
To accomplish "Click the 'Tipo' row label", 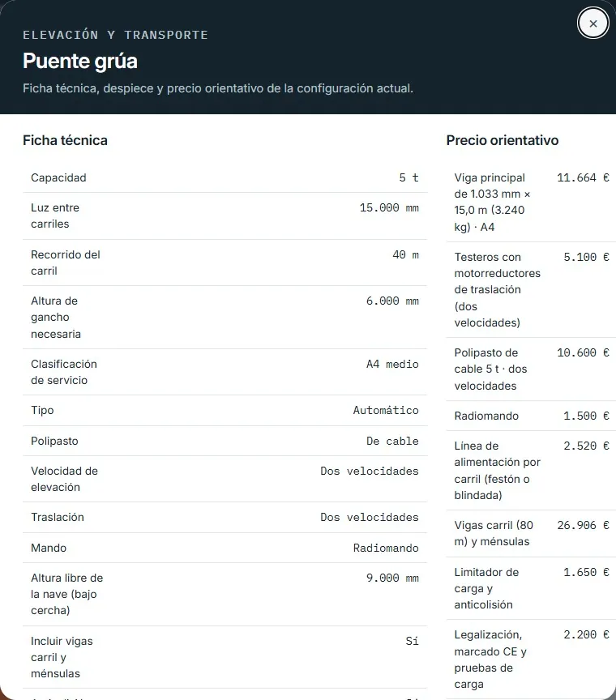I will pos(42,410).
